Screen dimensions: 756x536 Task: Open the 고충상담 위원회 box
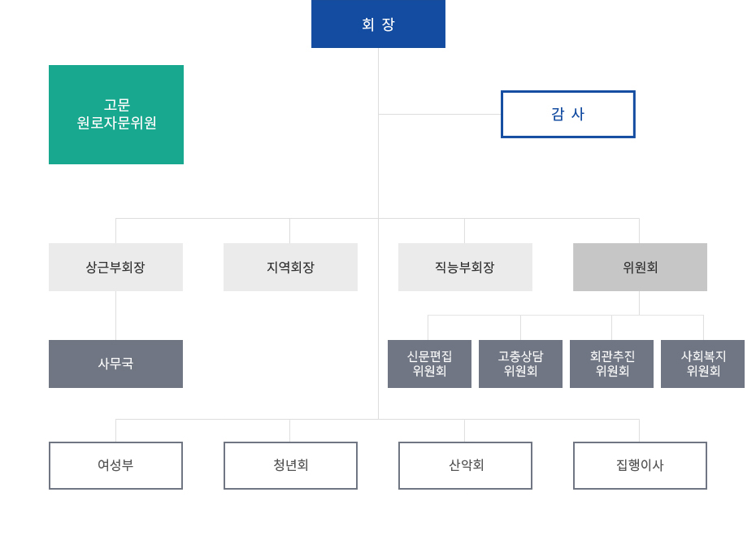click(x=521, y=364)
